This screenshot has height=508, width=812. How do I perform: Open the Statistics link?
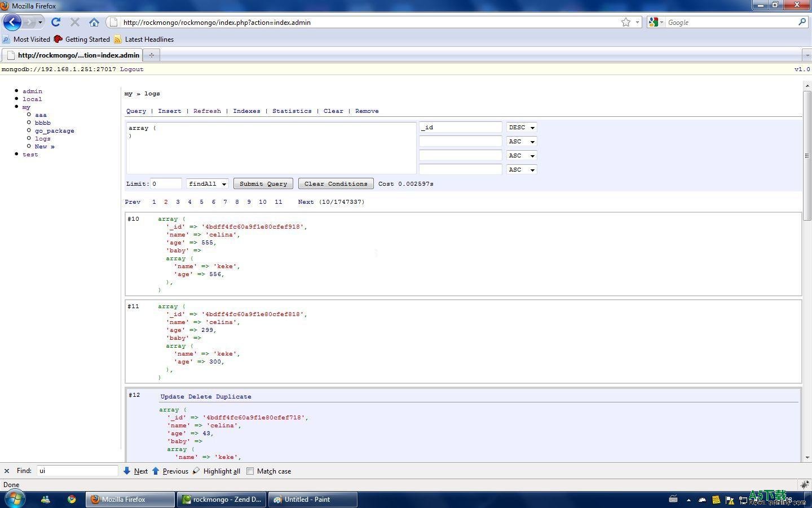coord(292,111)
